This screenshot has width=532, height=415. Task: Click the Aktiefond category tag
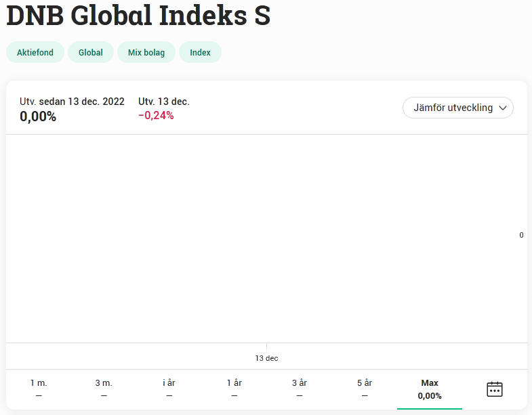tap(35, 53)
